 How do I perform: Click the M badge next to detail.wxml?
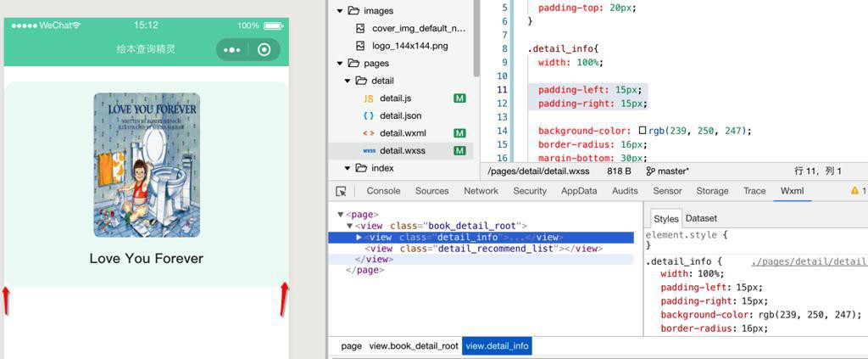(459, 133)
